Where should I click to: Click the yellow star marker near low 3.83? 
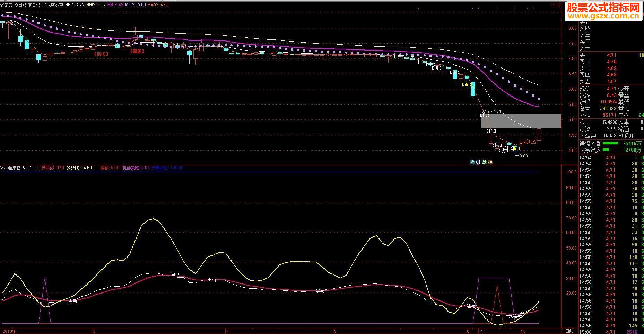pyautogui.click(x=515, y=148)
